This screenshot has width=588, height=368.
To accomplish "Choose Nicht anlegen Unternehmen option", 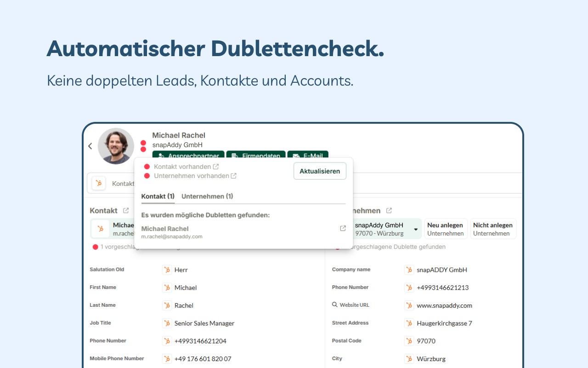I will (493, 229).
